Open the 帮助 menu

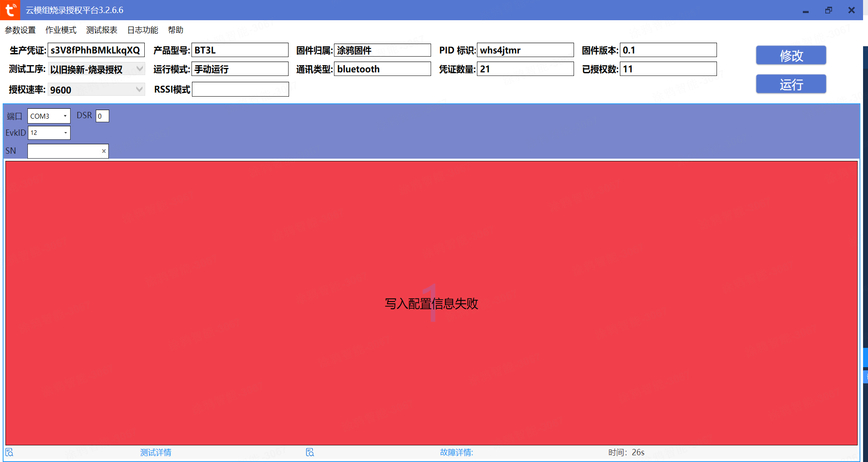[x=175, y=30]
